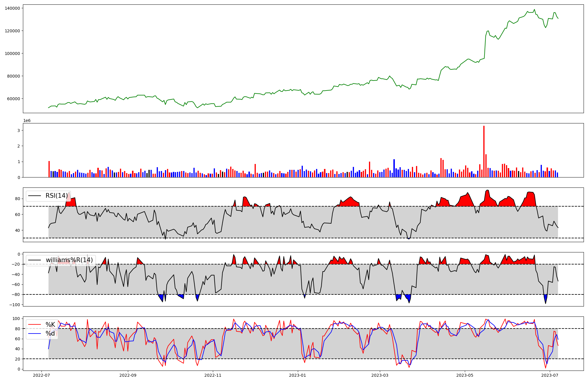
Task: Click the 100 tick on the stochastic axis
Action: coord(17,319)
